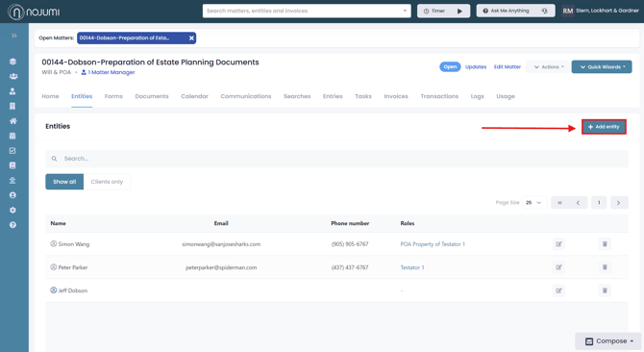Open the building sidebar icon
The height and width of the screenshot is (352, 644).
[x=12, y=106]
